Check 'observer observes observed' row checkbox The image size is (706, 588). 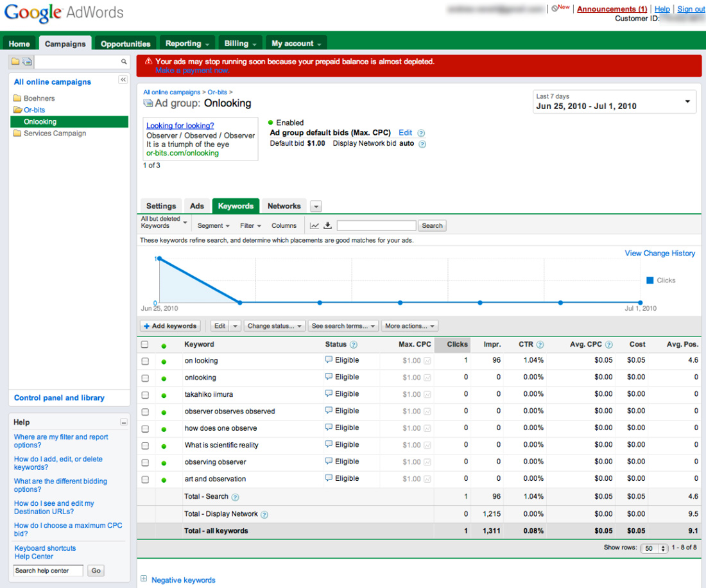(x=145, y=412)
